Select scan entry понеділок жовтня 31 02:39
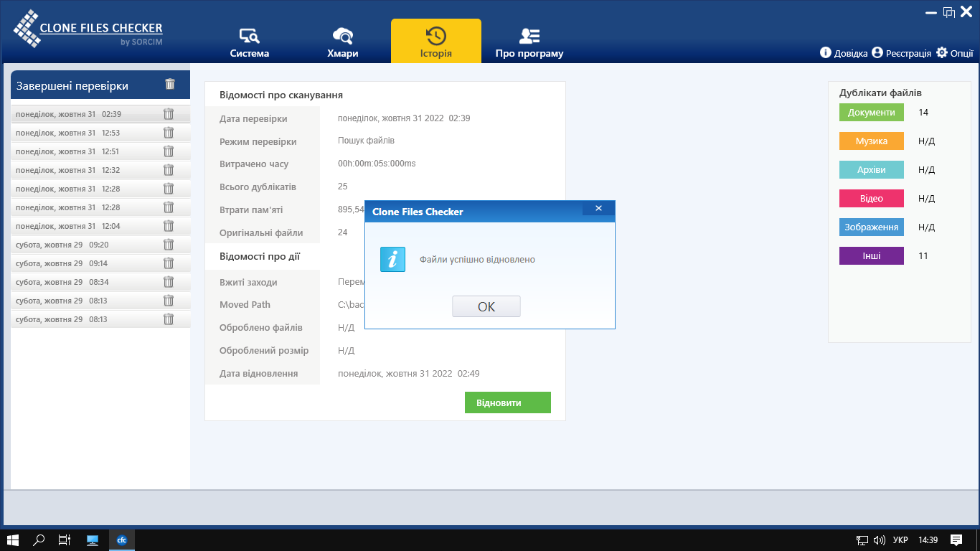 coord(100,114)
